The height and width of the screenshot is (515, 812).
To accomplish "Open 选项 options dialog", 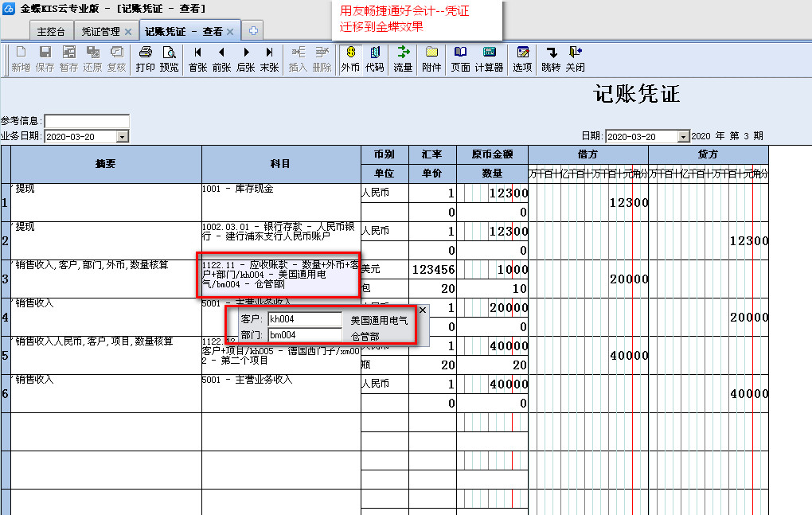I will pos(522,59).
